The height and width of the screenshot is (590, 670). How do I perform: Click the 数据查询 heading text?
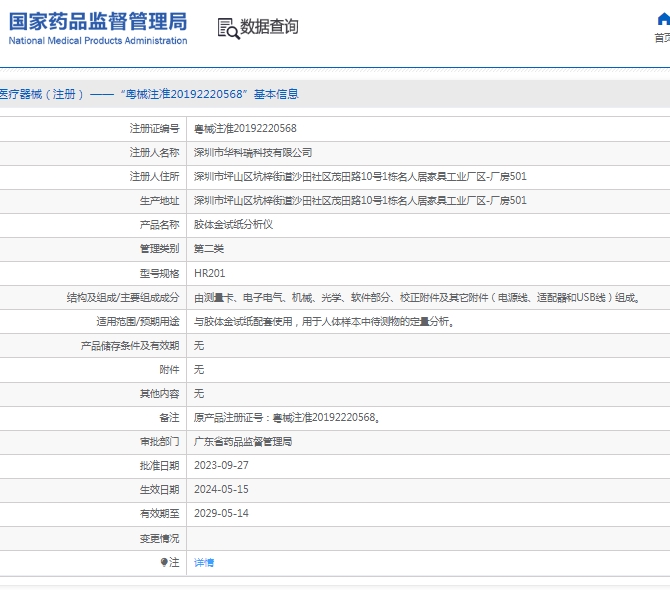coord(269,26)
